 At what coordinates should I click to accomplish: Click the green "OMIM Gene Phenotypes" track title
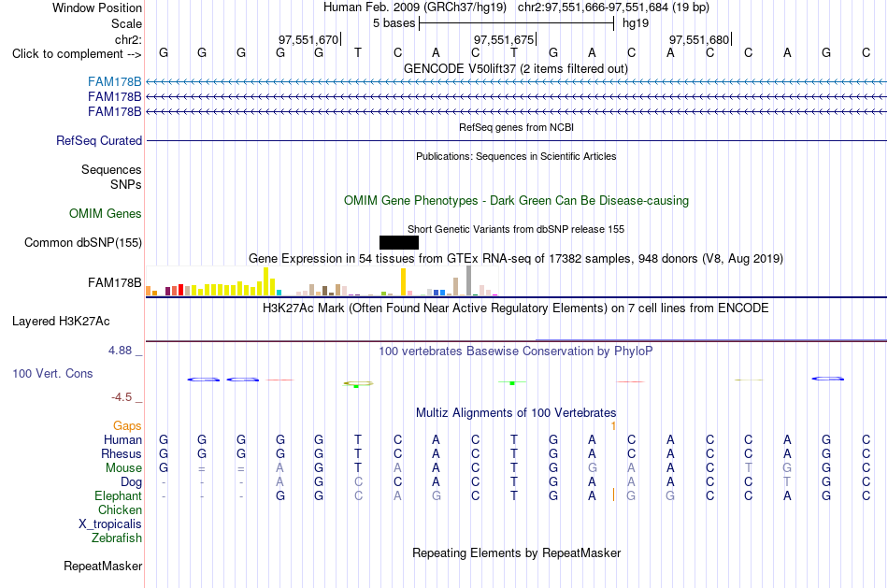pos(516,201)
